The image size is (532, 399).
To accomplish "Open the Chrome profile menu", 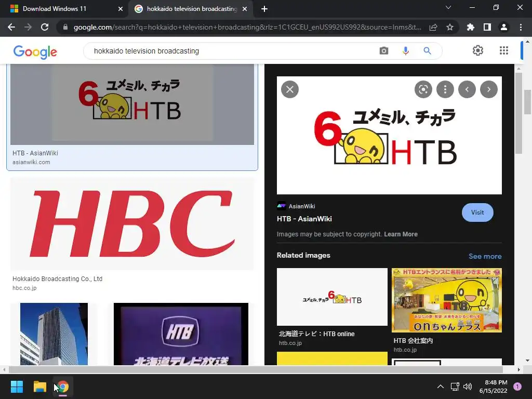I will coord(504,27).
